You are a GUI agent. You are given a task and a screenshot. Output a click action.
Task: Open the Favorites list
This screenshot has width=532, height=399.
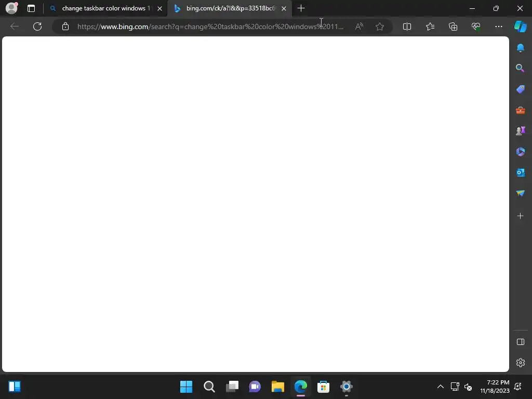point(430,26)
